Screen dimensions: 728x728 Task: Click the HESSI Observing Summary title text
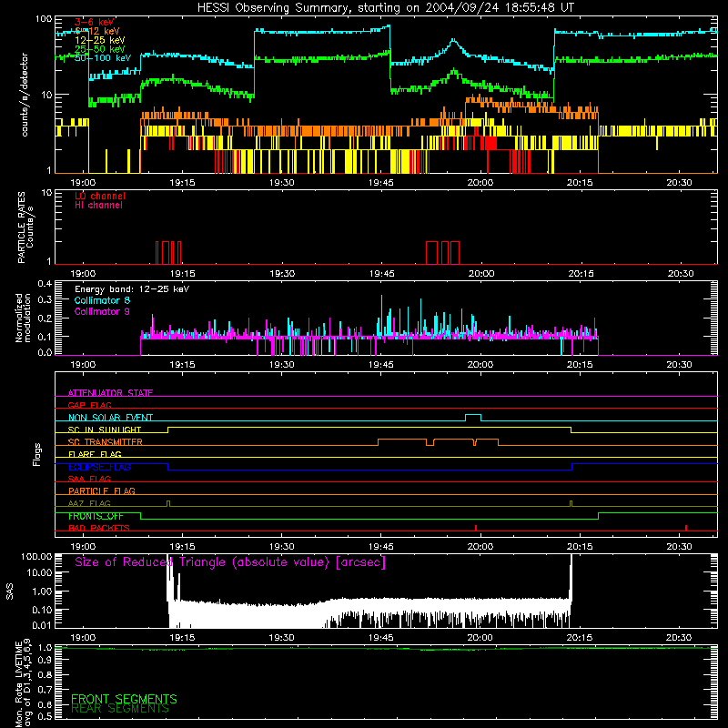tap(385, 8)
